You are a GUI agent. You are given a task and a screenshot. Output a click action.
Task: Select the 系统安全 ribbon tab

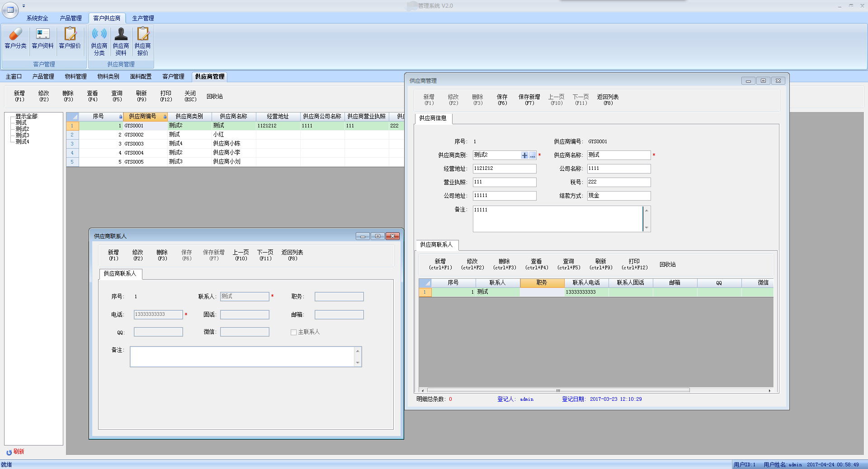(x=37, y=18)
